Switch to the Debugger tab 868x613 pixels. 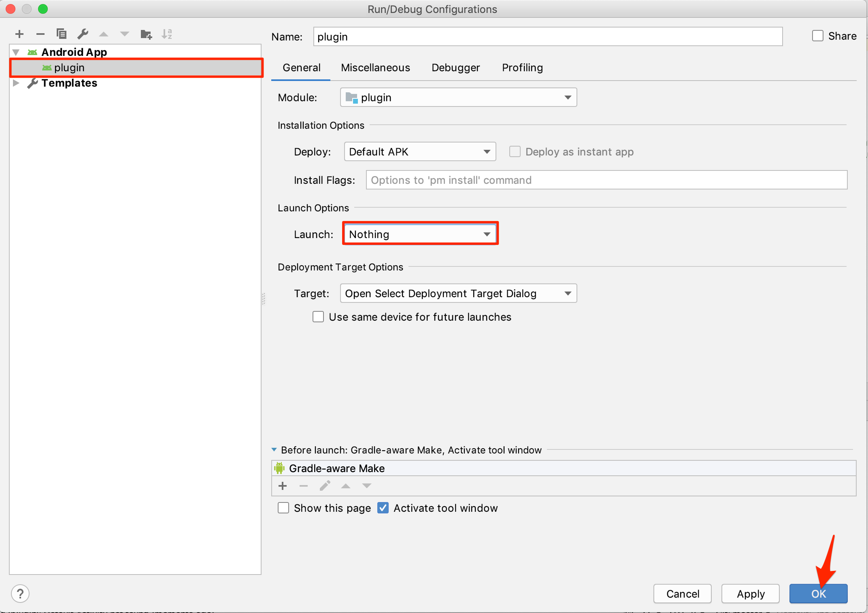click(455, 68)
